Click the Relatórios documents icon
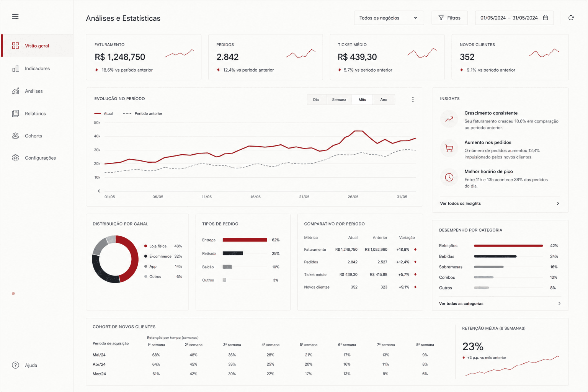 [15, 114]
